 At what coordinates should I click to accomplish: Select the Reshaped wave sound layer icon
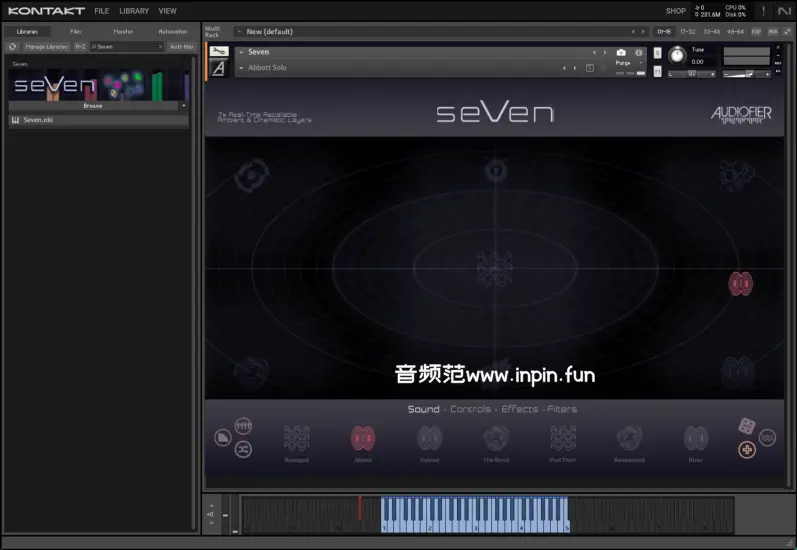pyautogui.click(x=296, y=439)
